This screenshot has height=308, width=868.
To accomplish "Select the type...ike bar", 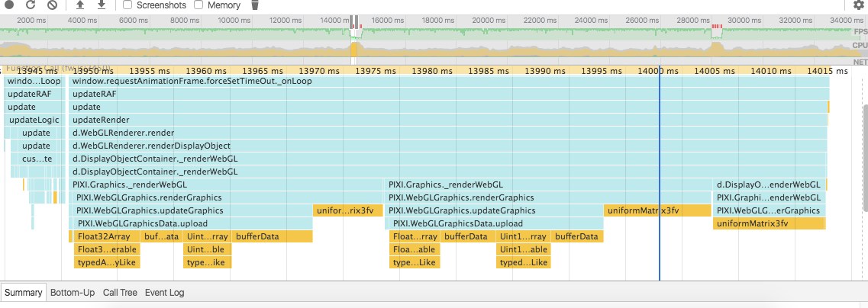I will click(207, 263).
